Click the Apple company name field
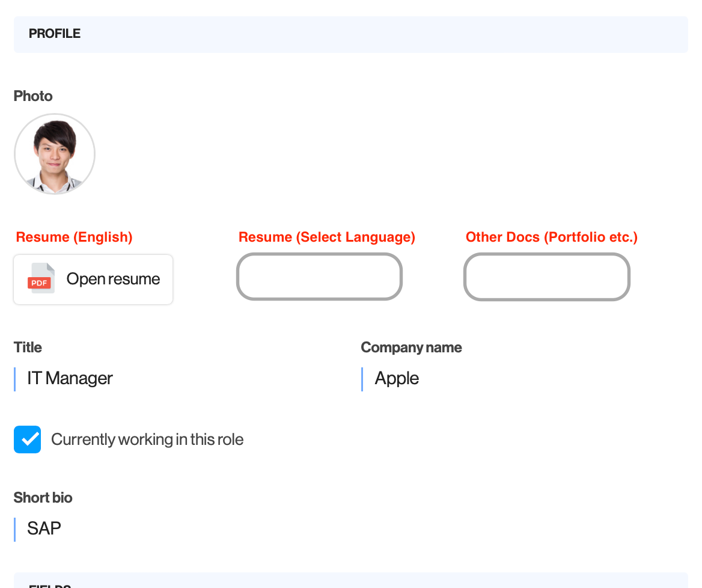The height and width of the screenshot is (588, 702). coord(525,379)
